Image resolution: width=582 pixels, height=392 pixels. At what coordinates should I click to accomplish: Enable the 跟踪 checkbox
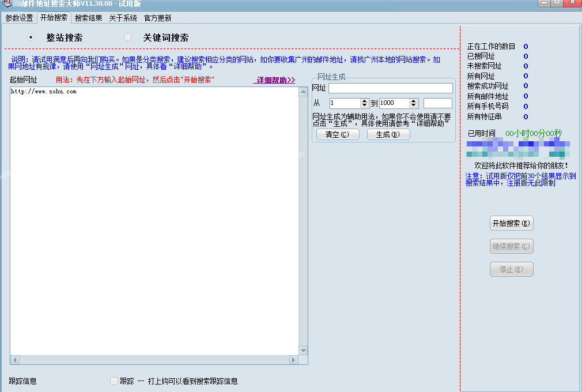coord(114,381)
